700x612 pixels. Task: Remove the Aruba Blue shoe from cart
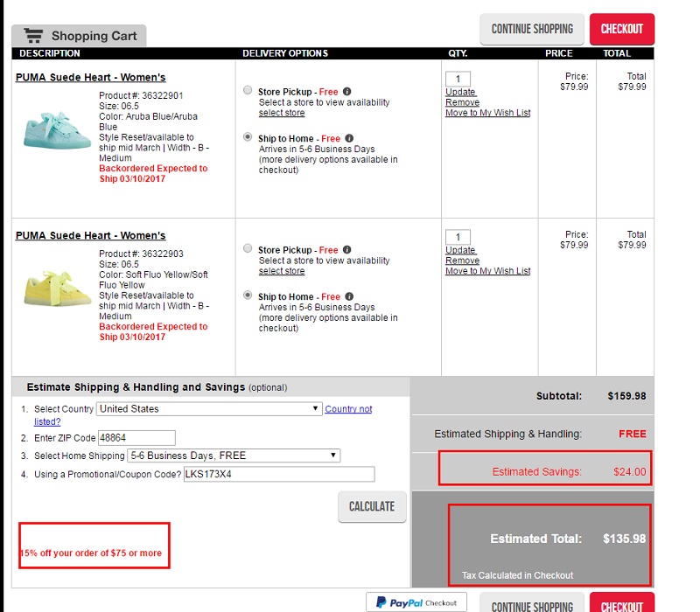tap(463, 102)
